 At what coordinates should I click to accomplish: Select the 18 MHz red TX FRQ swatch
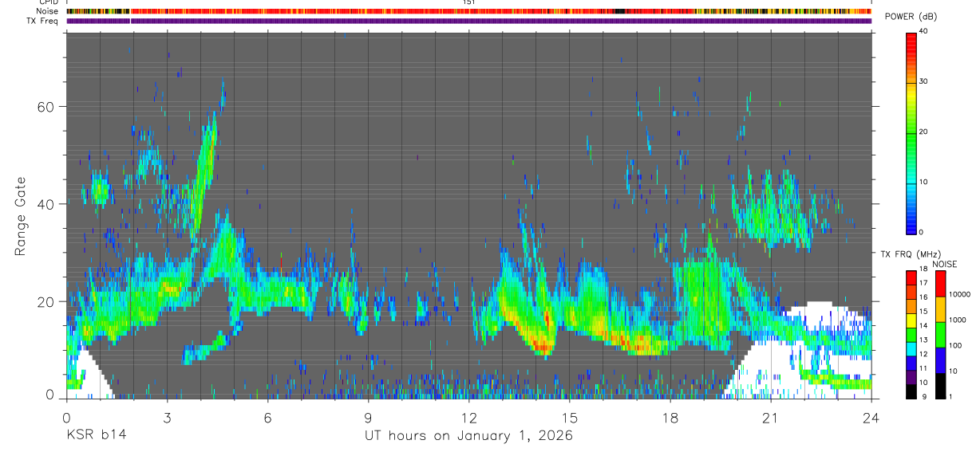point(911,277)
